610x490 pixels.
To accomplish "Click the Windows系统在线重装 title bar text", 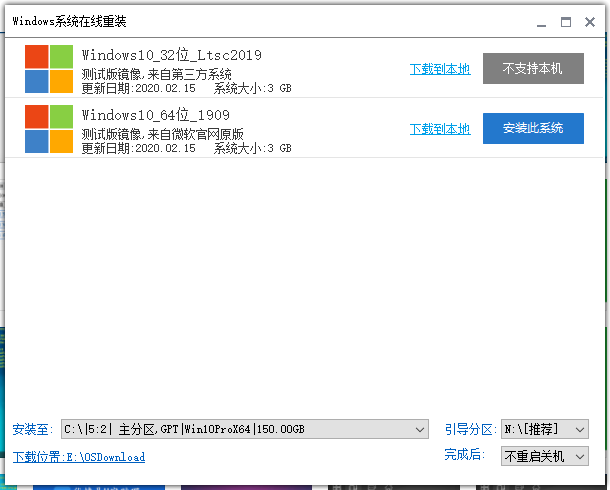I will (70, 21).
